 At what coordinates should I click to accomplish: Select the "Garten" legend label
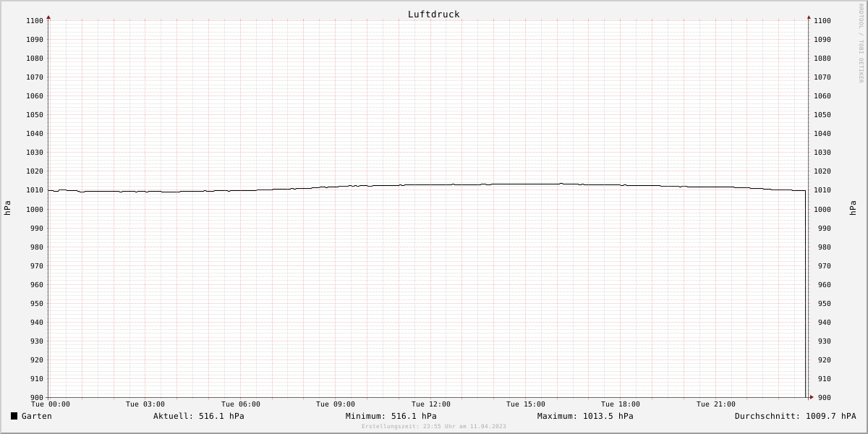point(37,416)
